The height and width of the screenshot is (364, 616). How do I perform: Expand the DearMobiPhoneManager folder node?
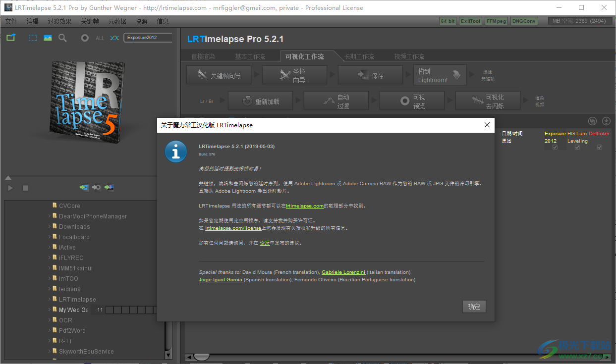[50, 216]
